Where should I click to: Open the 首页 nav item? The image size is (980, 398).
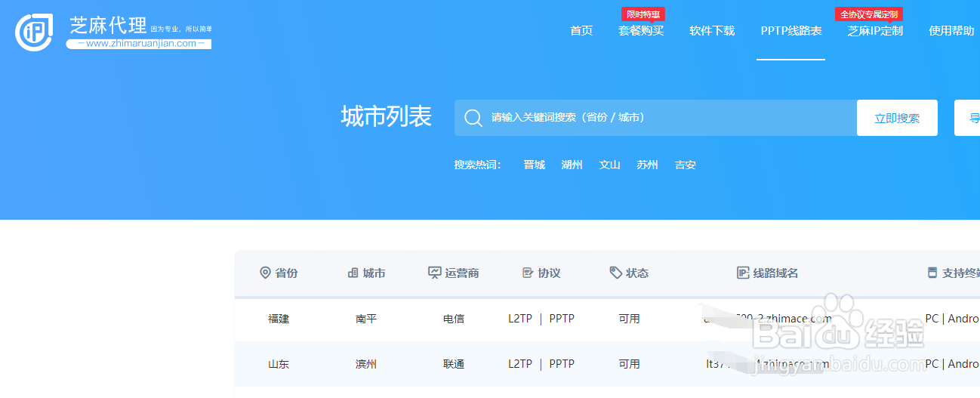pyautogui.click(x=581, y=31)
